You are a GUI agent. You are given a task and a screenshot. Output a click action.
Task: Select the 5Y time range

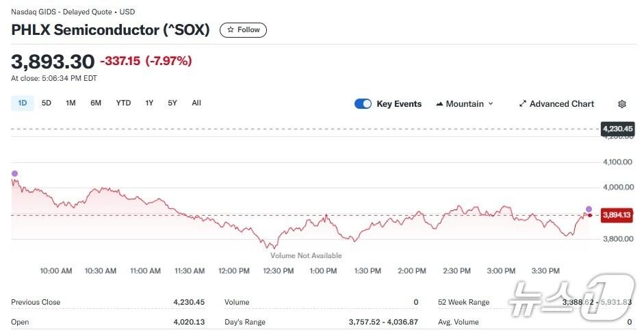click(172, 103)
